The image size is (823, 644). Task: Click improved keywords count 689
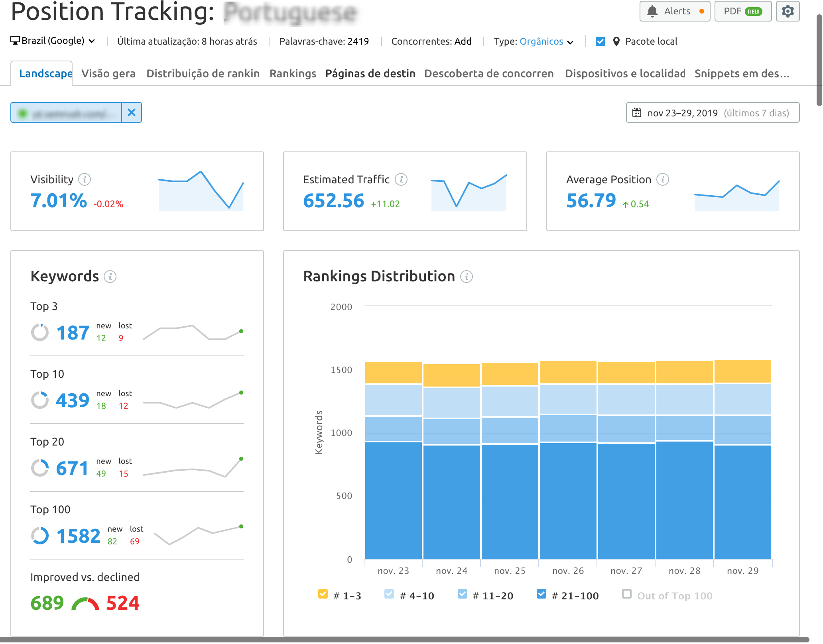point(47,603)
